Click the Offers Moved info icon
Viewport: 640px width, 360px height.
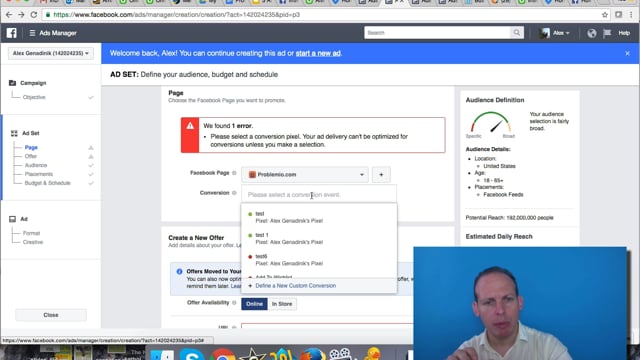(179, 271)
